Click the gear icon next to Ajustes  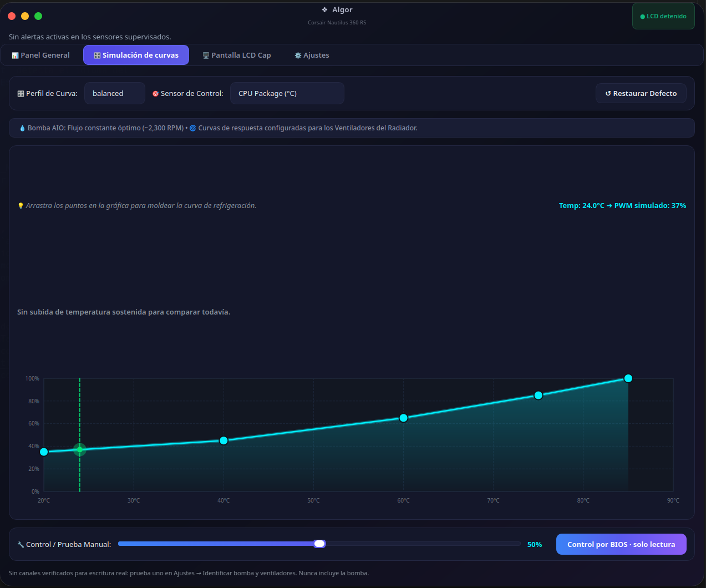[298, 55]
